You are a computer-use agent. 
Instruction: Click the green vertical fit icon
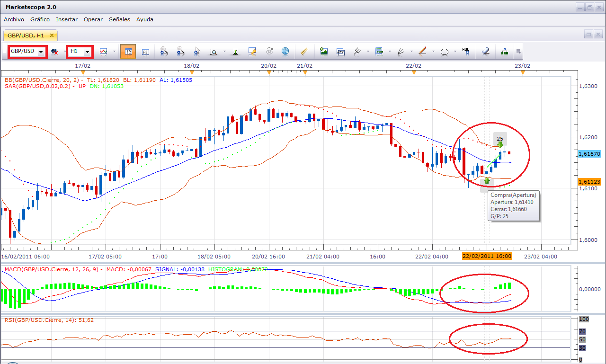235,52
